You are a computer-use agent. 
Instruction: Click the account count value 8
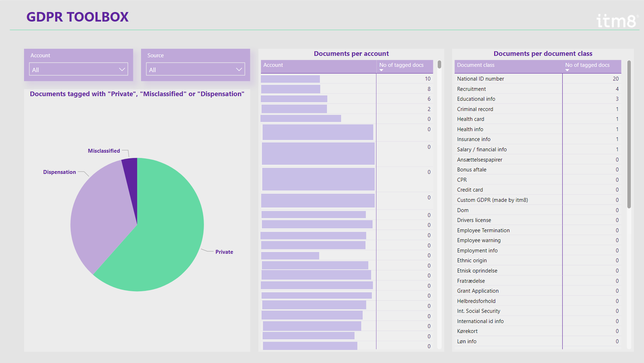point(429,89)
